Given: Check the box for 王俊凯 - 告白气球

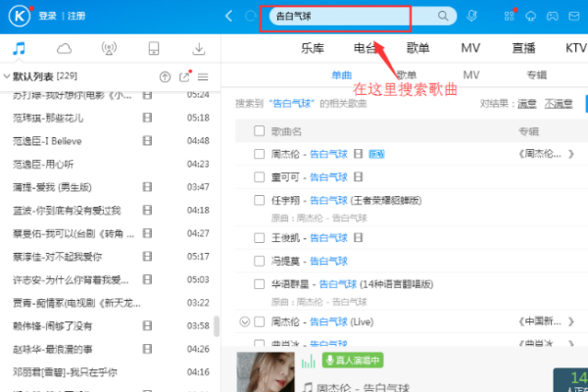Looking at the screenshot, I should [x=259, y=237].
